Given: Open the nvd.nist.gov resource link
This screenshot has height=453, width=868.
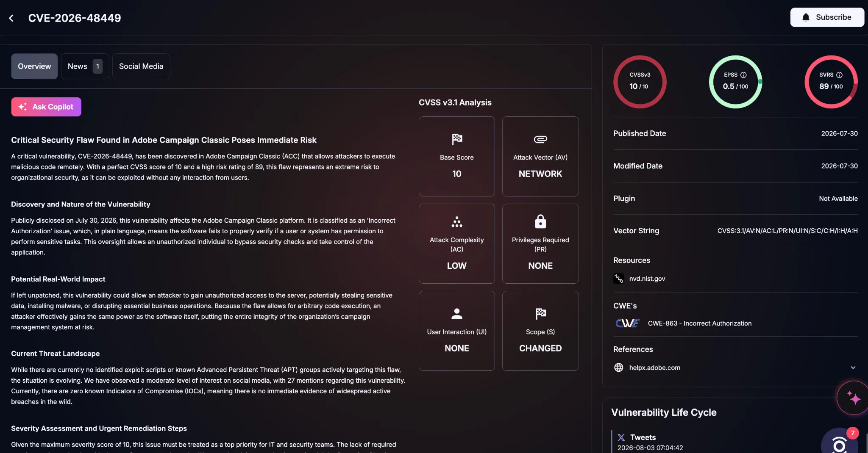Looking at the screenshot, I should [647, 279].
